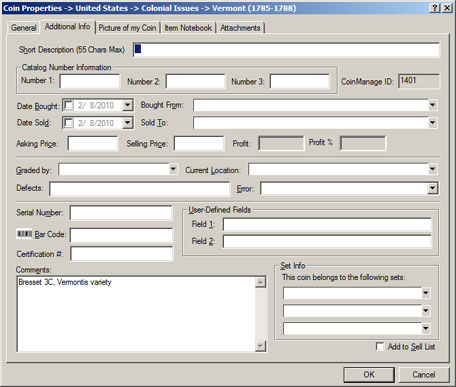Click the Cancel button
Viewport: 456px width, 387px height.
[424, 375]
